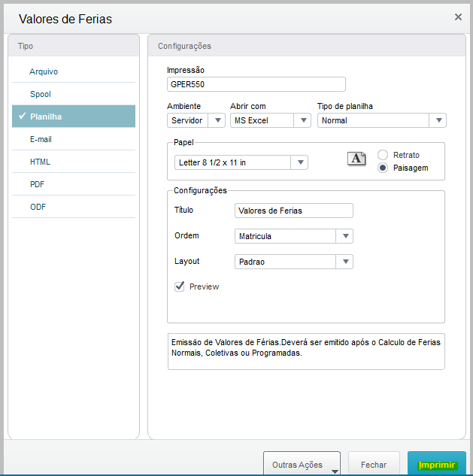Viewport: 473px width, 476px height.
Task: Open the paper size Letter dropdown
Action: (x=241, y=162)
